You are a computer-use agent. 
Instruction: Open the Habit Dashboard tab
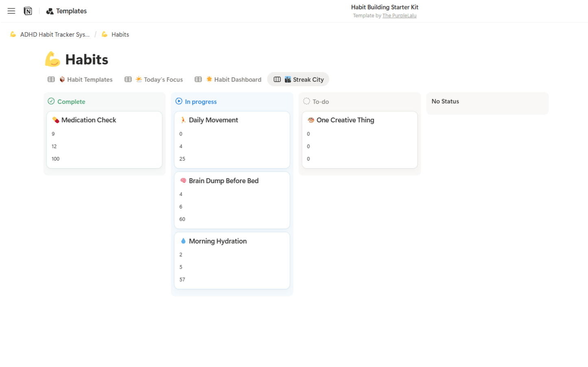pyautogui.click(x=234, y=79)
